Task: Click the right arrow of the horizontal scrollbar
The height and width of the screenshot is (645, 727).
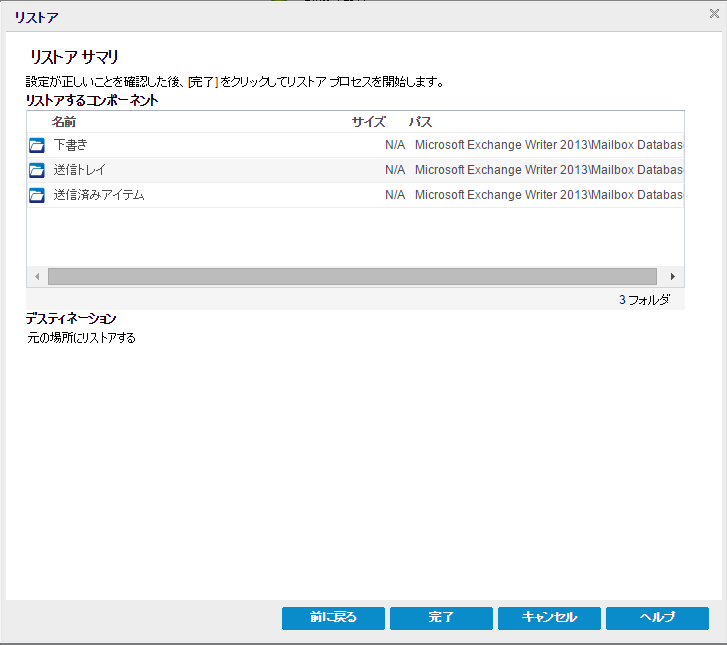Action: (672, 277)
